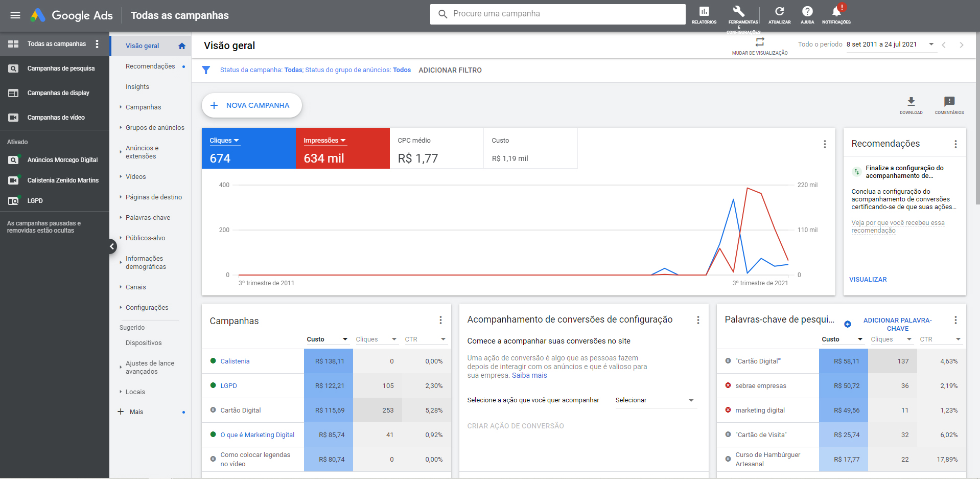Open Custo column dropdown in Campanhas card
Image resolution: width=980 pixels, height=479 pixels.
click(327, 339)
